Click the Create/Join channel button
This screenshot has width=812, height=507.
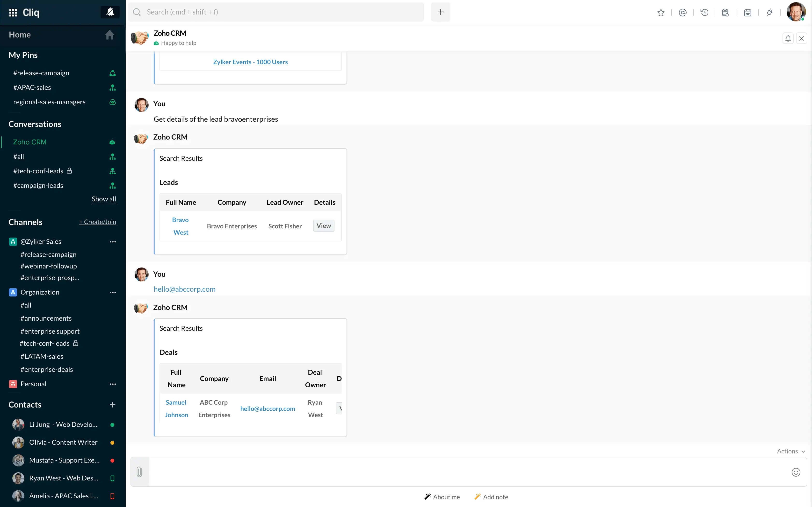97,221
